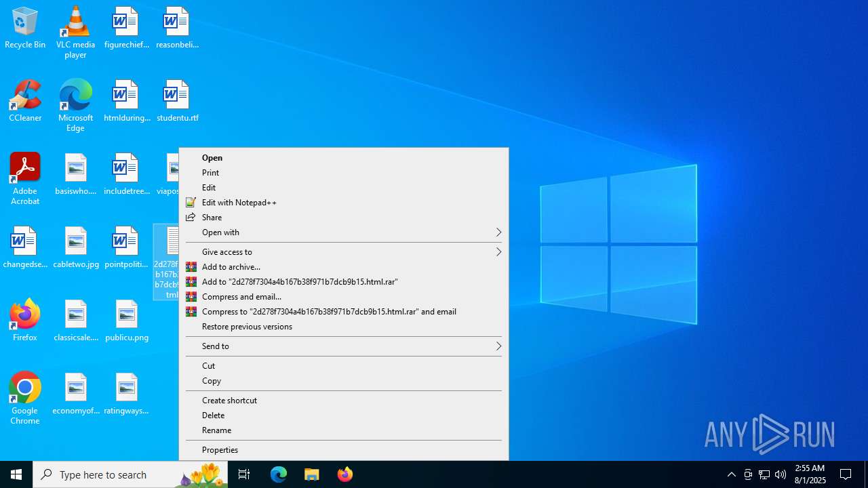The width and height of the screenshot is (868, 488).
Task: Select the basiswho image file icon
Action: 75,175
